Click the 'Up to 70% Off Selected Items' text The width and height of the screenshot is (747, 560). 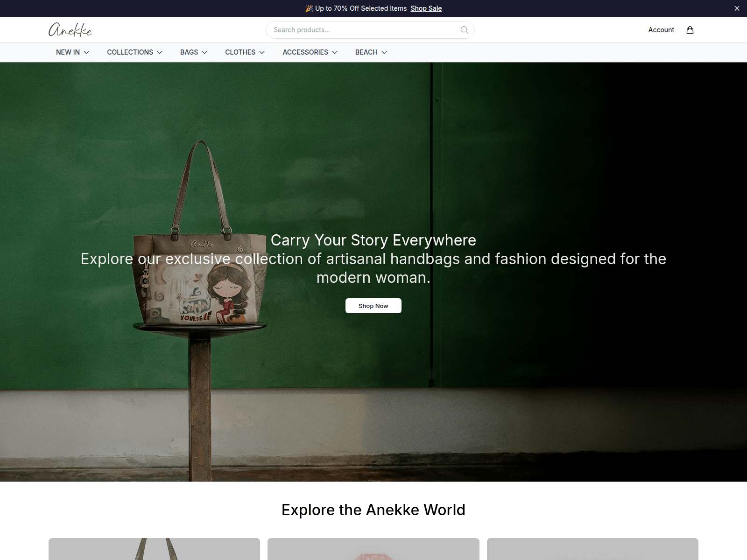click(x=361, y=8)
